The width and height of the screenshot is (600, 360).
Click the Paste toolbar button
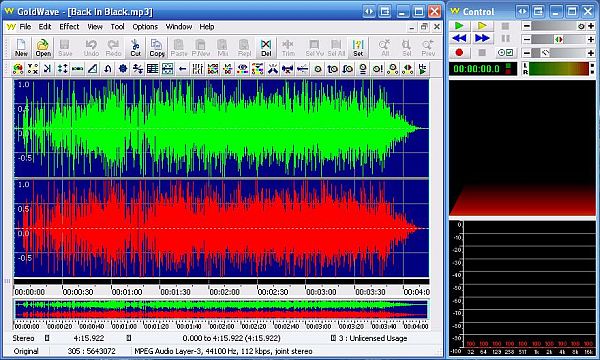[179, 48]
